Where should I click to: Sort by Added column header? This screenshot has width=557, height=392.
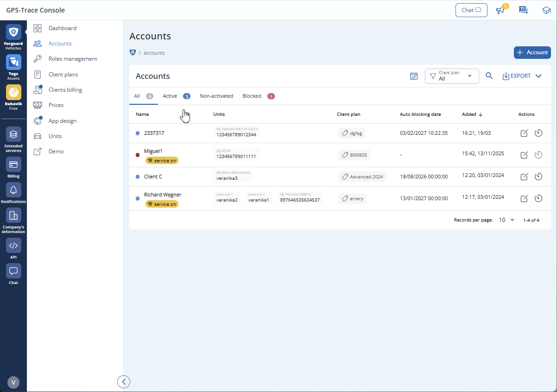point(472,114)
